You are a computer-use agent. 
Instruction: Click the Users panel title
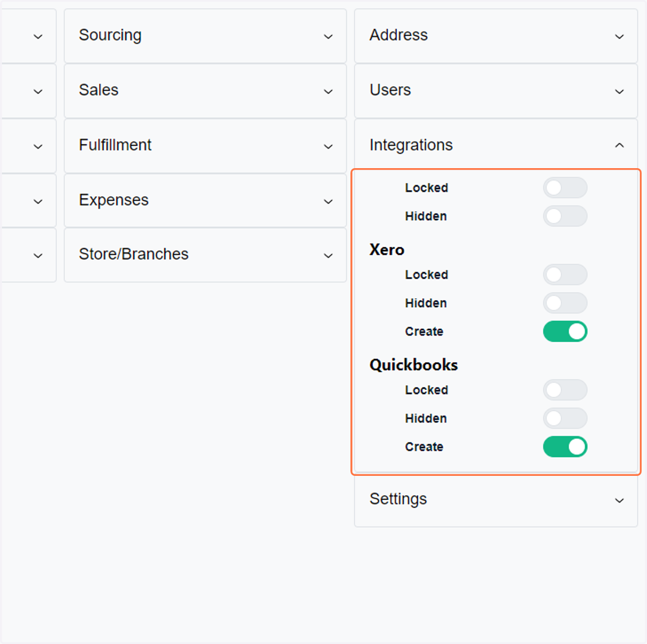390,90
